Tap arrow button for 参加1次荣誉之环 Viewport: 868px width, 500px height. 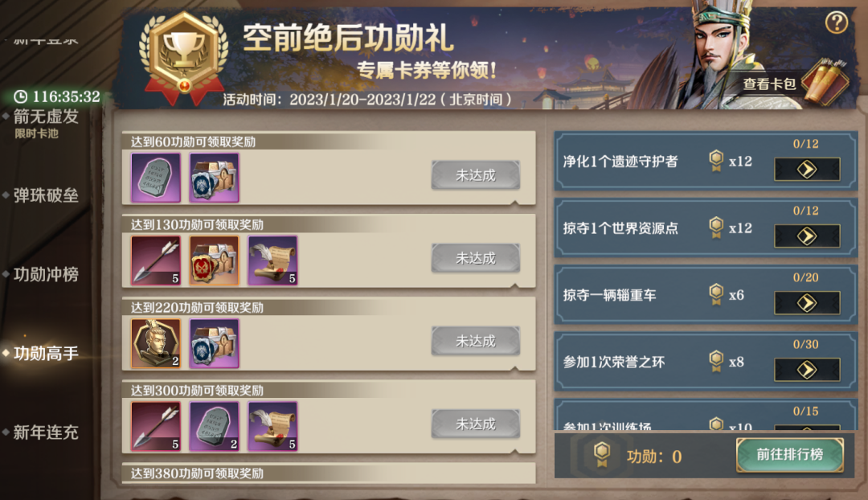[x=807, y=370]
